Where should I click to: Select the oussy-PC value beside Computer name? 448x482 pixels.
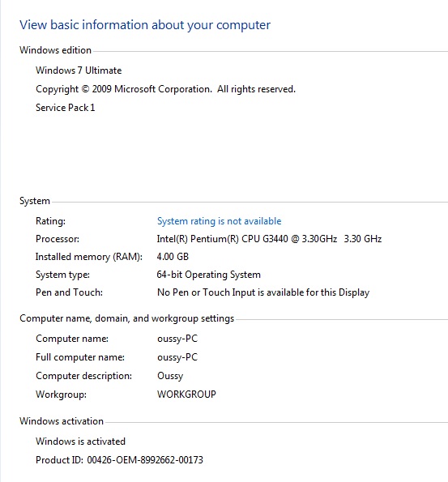177,339
